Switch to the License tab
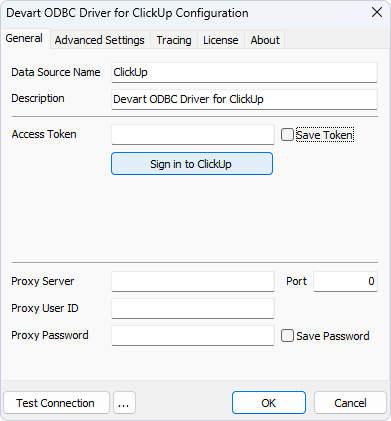Viewport: 391px width, 421px height. 221,40
